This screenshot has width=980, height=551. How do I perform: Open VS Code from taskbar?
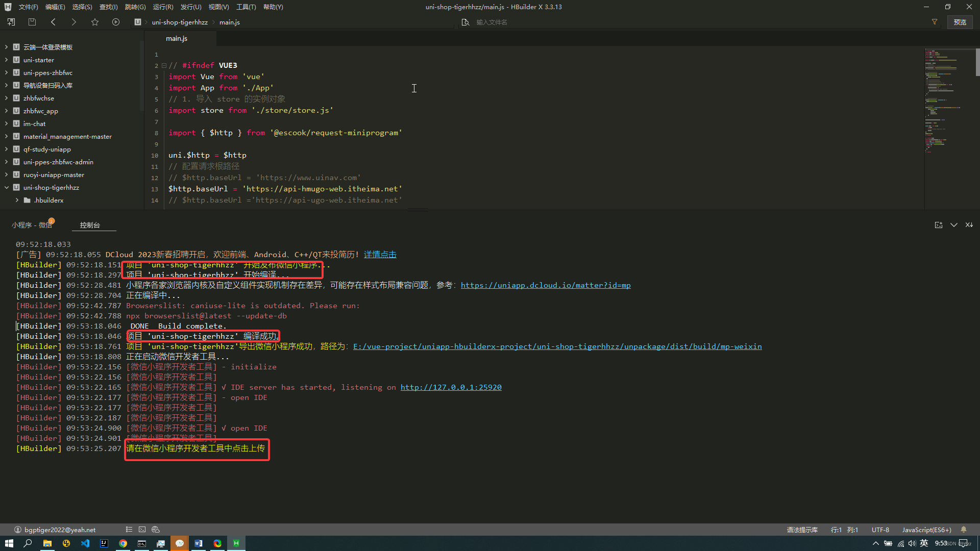[x=85, y=543]
